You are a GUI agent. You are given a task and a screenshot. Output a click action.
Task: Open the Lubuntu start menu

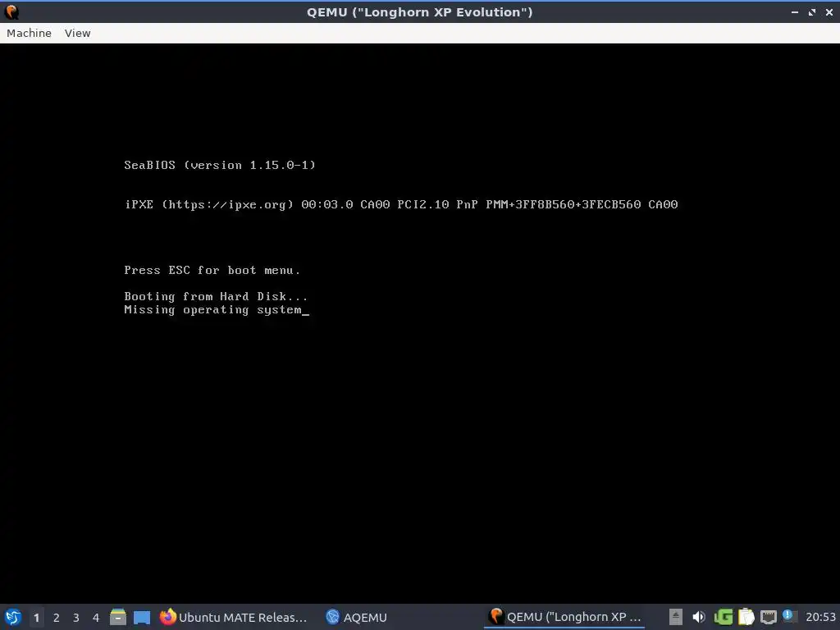click(13, 617)
